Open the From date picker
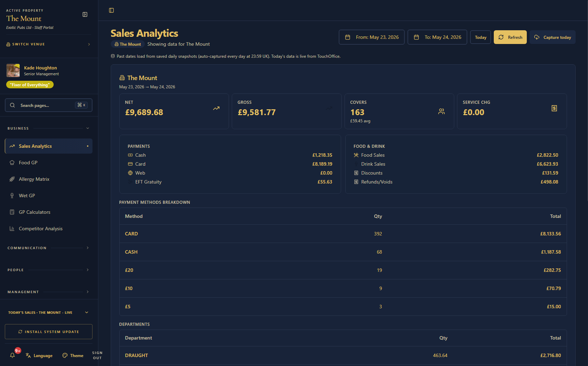 [372, 37]
